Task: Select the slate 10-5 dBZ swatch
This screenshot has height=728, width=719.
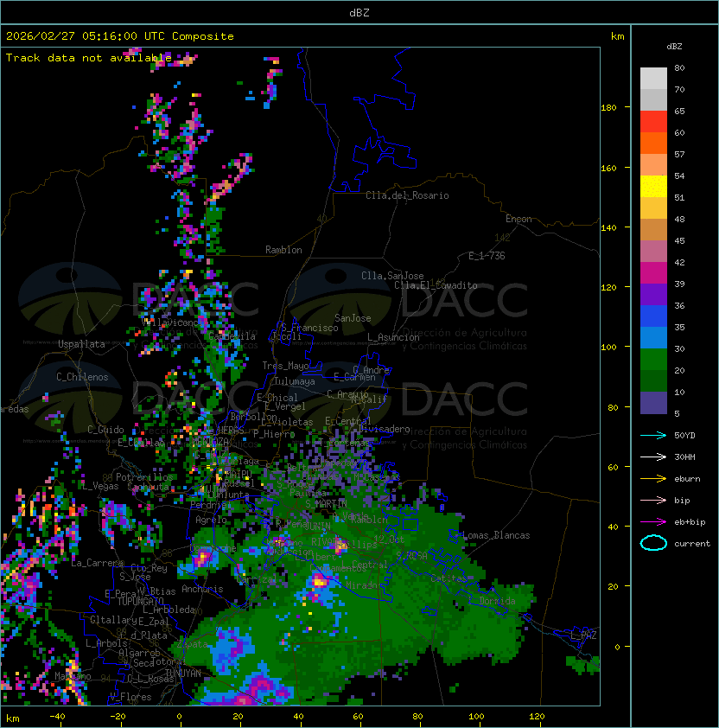Action: [653, 403]
